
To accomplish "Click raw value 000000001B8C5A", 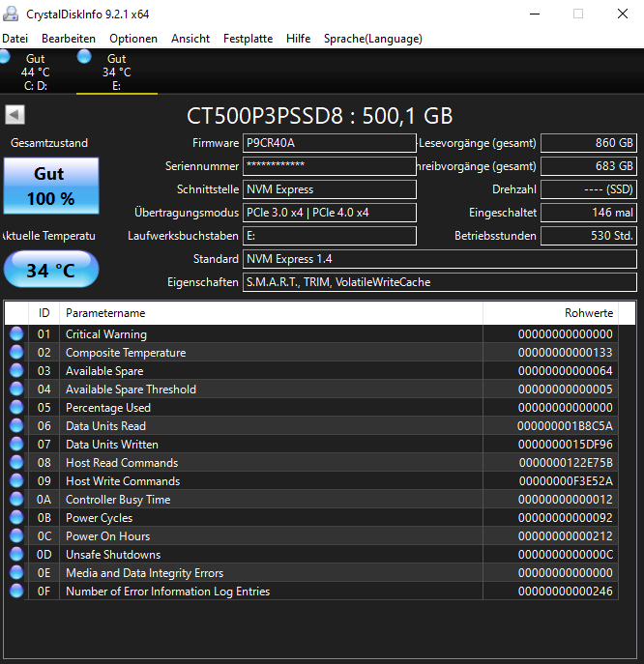I will (x=565, y=426).
